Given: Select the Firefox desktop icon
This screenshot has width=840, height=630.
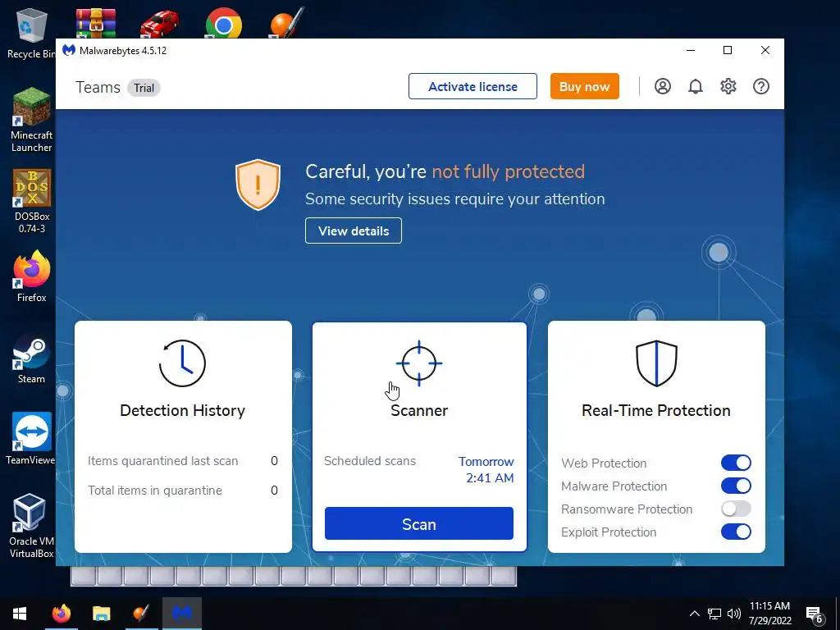Looking at the screenshot, I should [32, 276].
